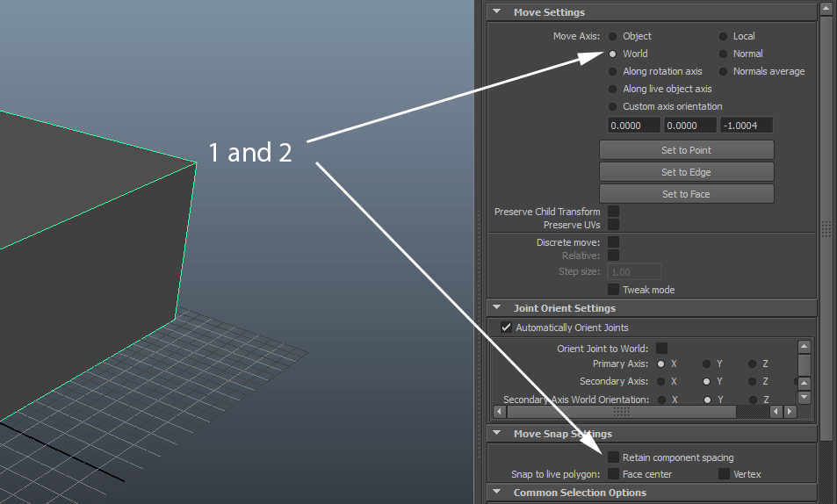
Task: Set Secondary Axis World Orientation to X
Action: point(662,400)
